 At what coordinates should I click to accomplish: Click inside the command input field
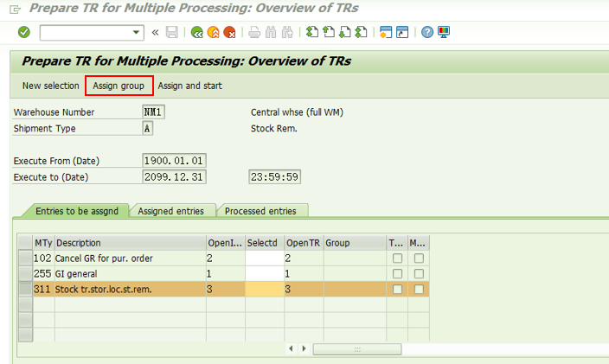86,33
